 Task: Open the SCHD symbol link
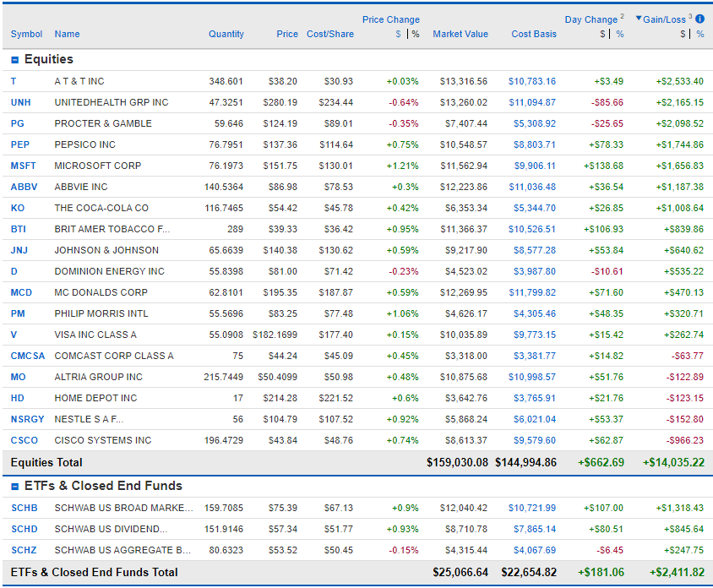[x=24, y=530]
